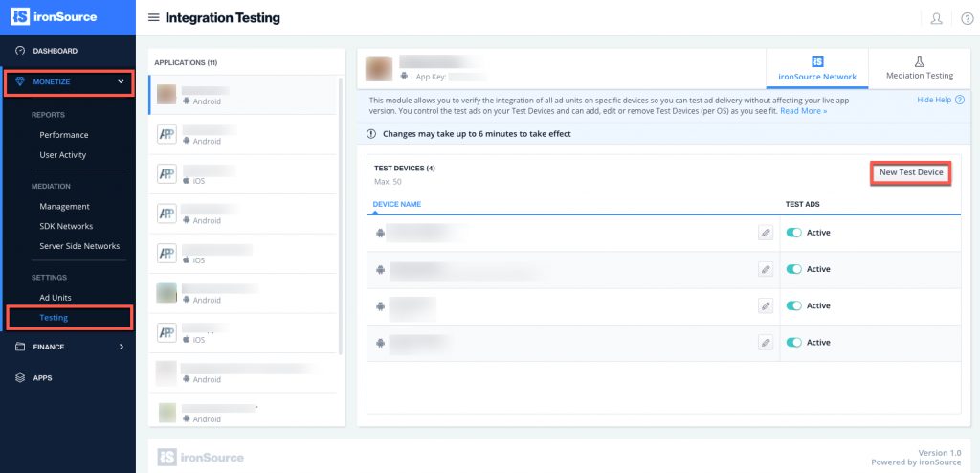Open the Read More link
Viewport: 980px width, 473px height.
coord(803,111)
